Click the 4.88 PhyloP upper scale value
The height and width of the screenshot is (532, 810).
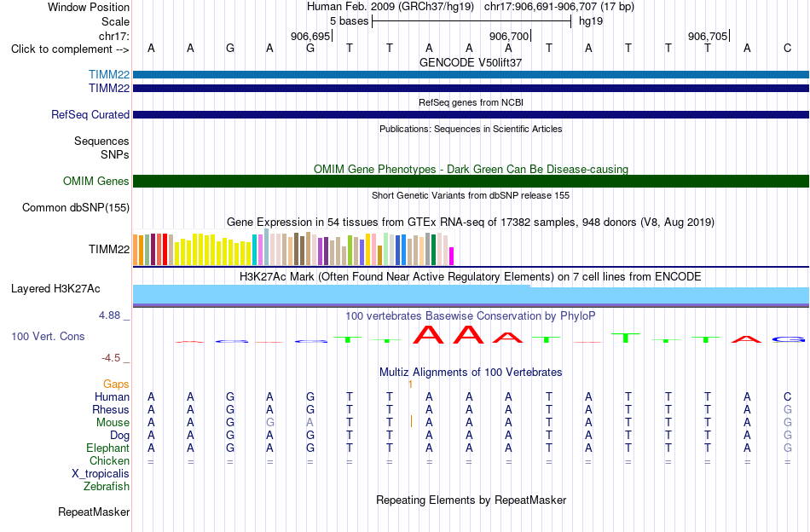(x=109, y=315)
